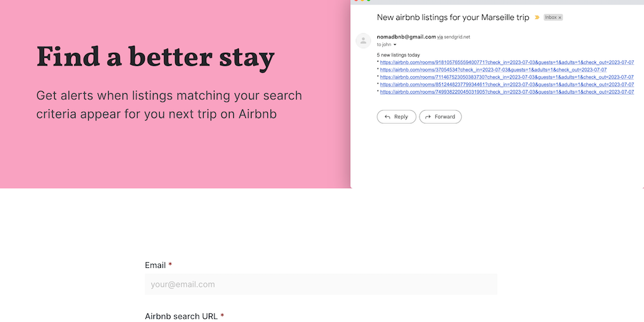Remove the Inbox label via its x
Image resolution: width=644 pixels, height=322 pixels.
click(560, 18)
